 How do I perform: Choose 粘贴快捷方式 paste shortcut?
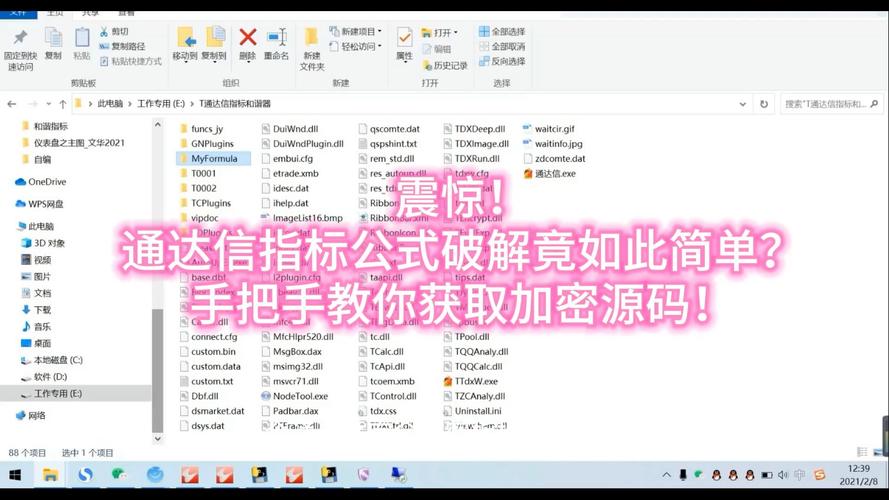(130, 61)
